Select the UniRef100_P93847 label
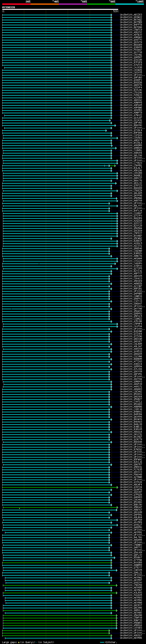This screenshot has height=644, width=146. click(131, 50)
